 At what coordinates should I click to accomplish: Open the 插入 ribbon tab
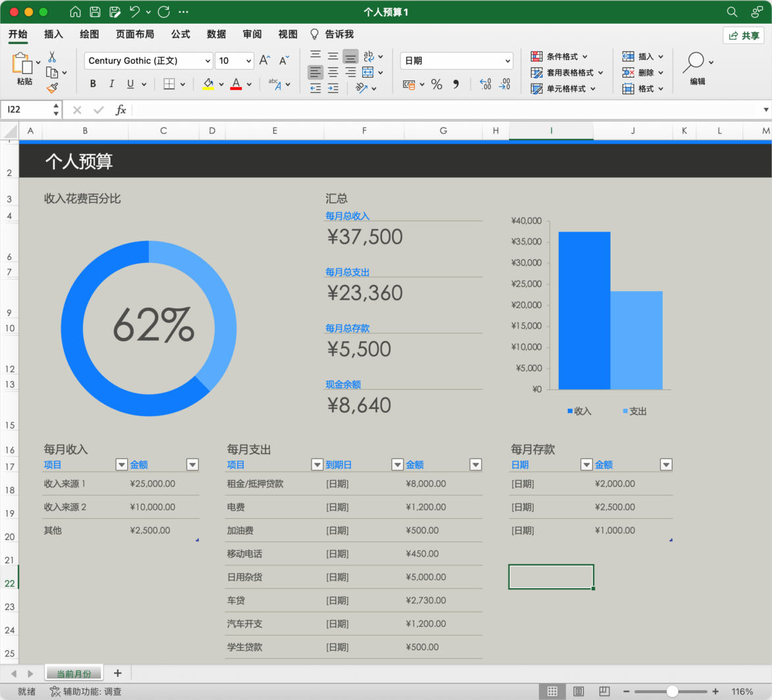tap(53, 34)
